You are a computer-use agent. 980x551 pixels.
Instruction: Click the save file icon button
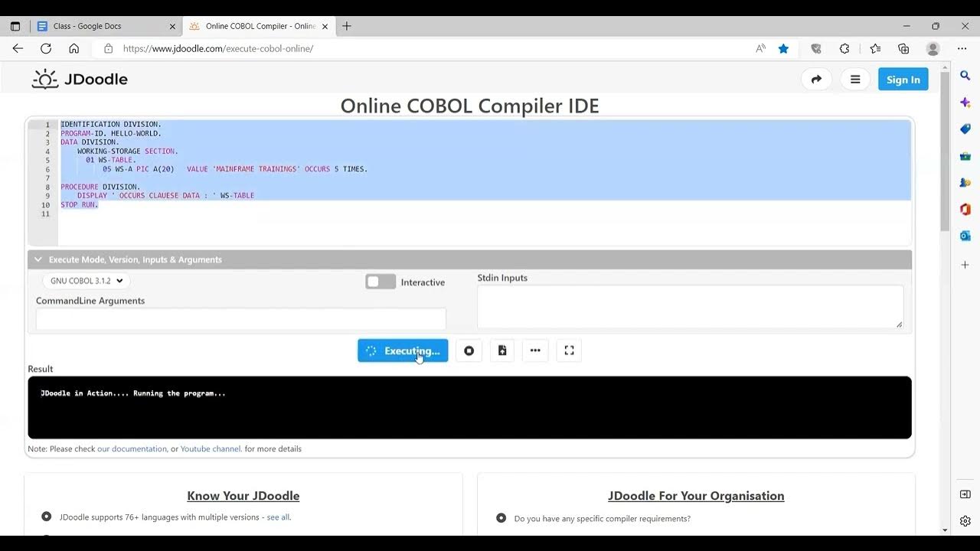[x=502, y=350]
